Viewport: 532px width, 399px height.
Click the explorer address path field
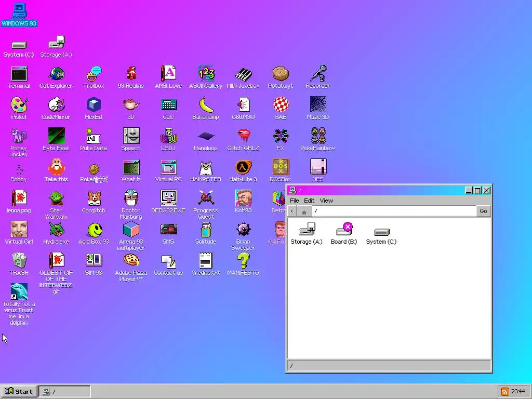click(x=394, y=211)
